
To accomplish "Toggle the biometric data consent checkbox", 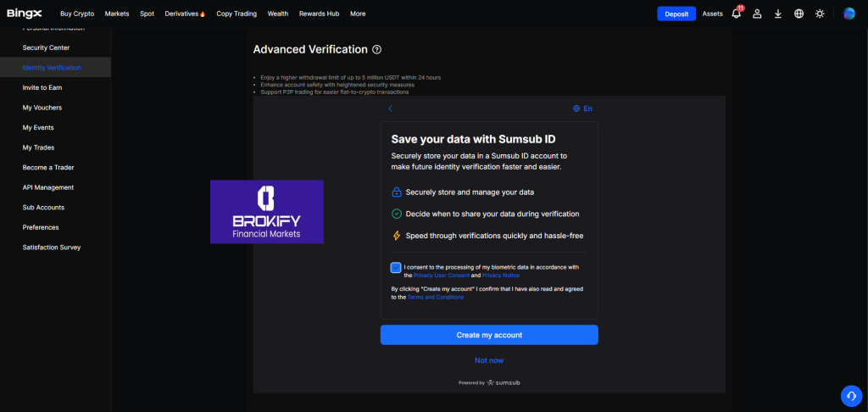I will 396,267.
